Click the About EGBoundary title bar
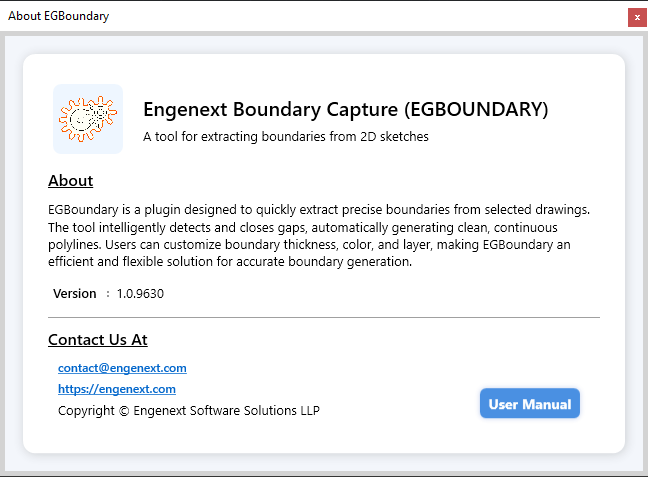 314,16
